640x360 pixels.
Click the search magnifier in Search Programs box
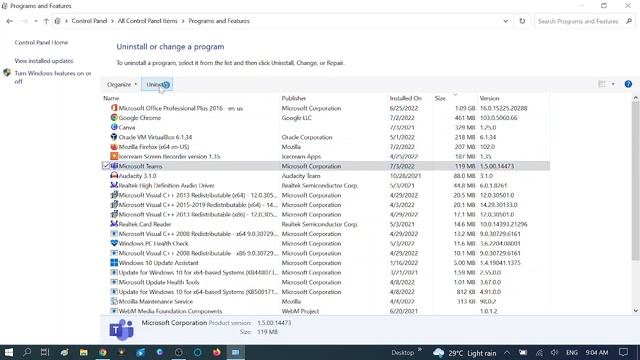pos(629,21)
